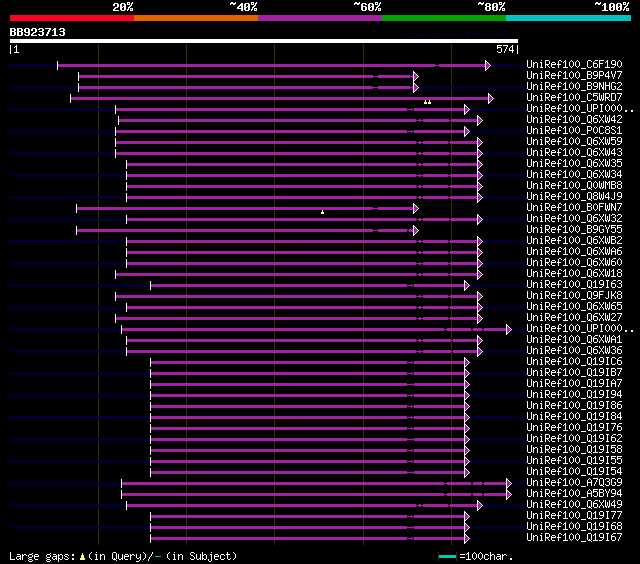Click the orange ~40% identity color bar
The width and height of the screenshot is (640, 564).
(196, 18)
